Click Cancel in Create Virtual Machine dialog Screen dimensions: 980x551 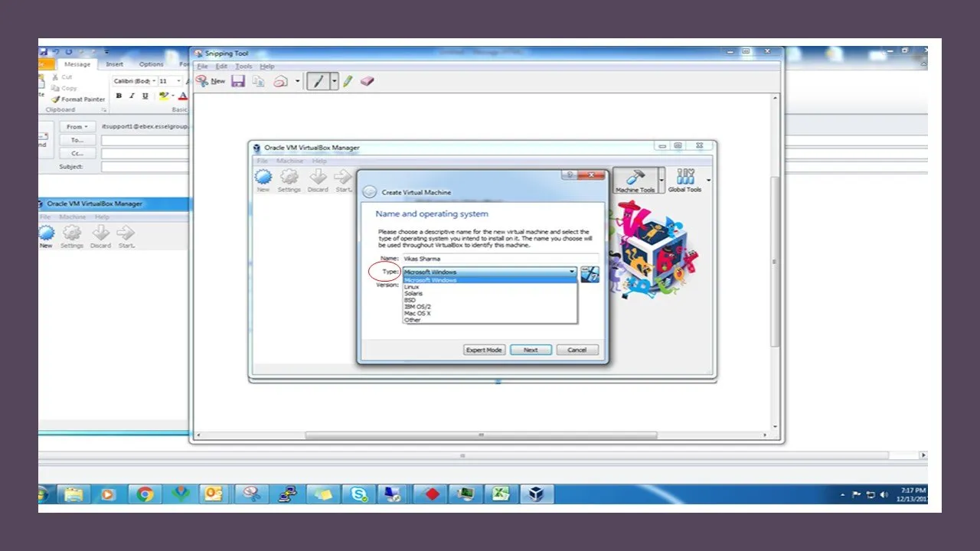point(577,350)
